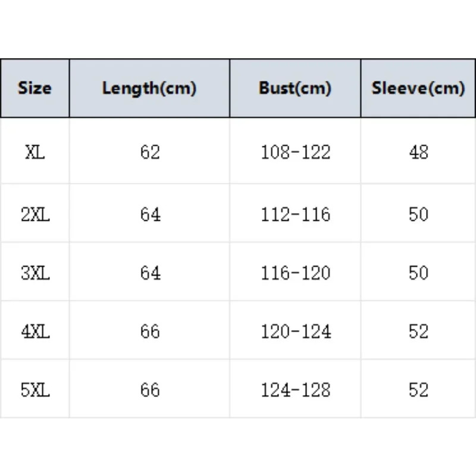Select the 2XL size cell
Image resolution: width=476 pixels, height=476 pixels.
pyautogui.click(x=35, y=214)
